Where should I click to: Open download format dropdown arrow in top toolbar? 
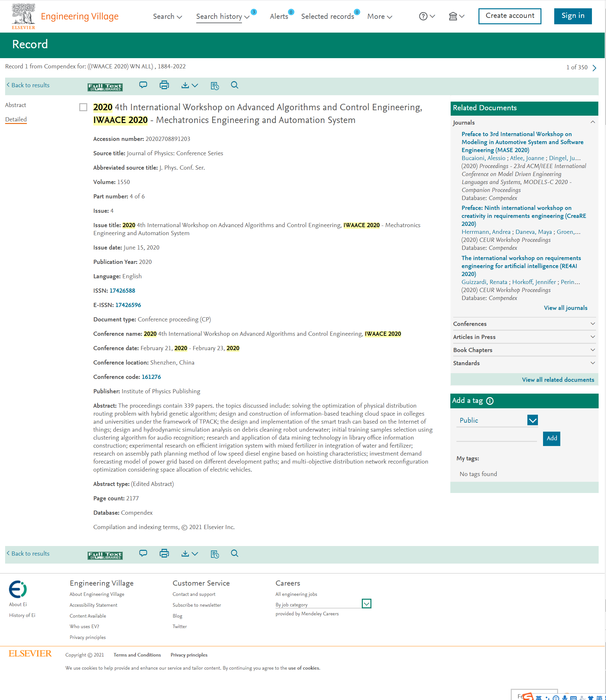click(195, 86)
